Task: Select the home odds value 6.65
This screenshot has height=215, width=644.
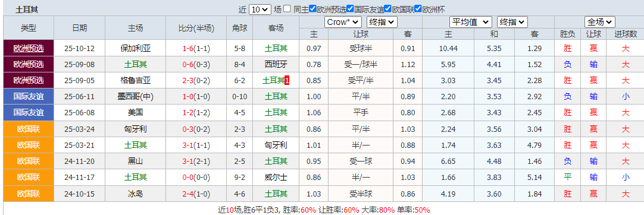Action: click(448, 162)
